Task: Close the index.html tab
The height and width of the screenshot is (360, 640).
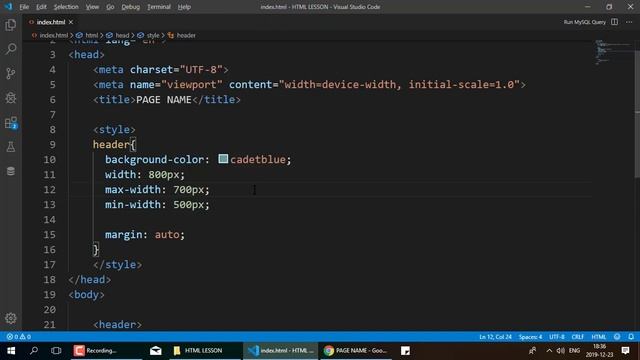Action: click(71, 22)
